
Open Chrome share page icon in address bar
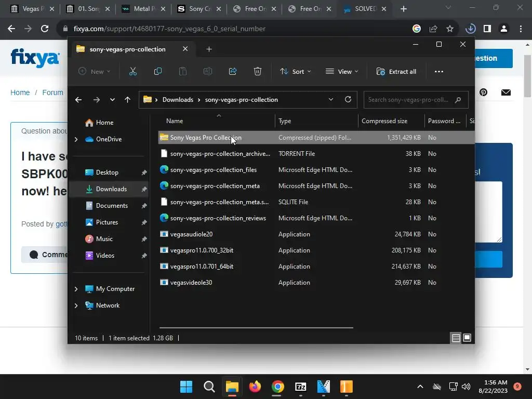[433, 29]
